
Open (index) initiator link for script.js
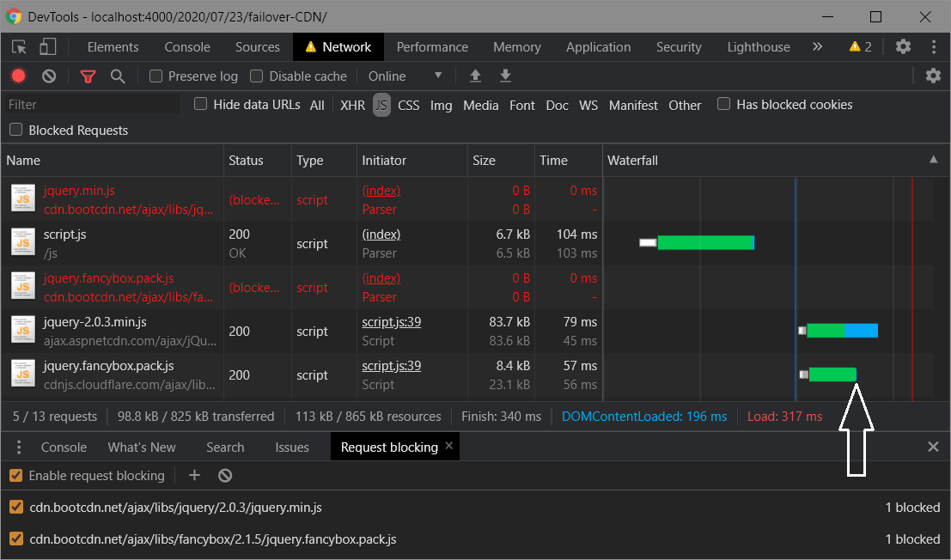[381, 234]
